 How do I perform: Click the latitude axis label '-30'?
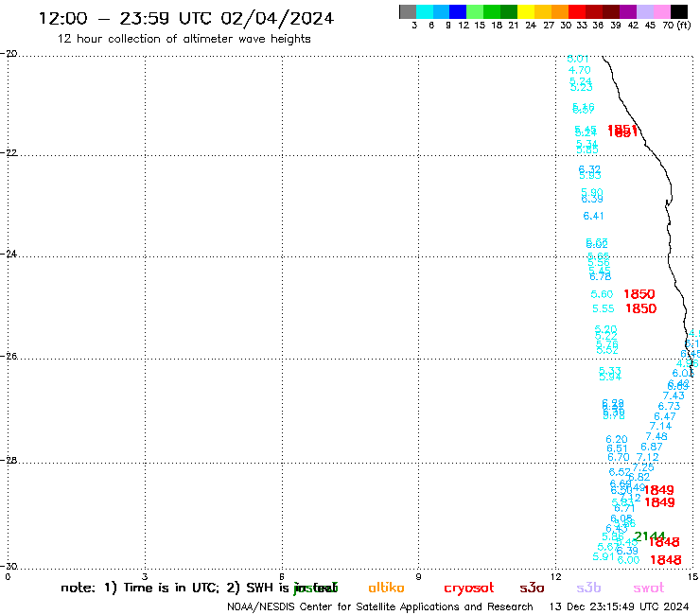(x=9, y=566)
